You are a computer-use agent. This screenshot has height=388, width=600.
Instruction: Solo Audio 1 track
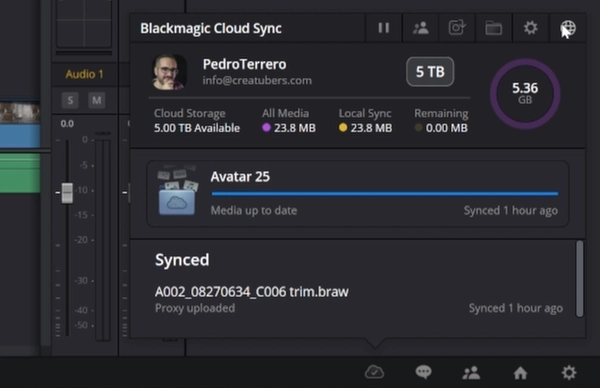pos(70,101)
